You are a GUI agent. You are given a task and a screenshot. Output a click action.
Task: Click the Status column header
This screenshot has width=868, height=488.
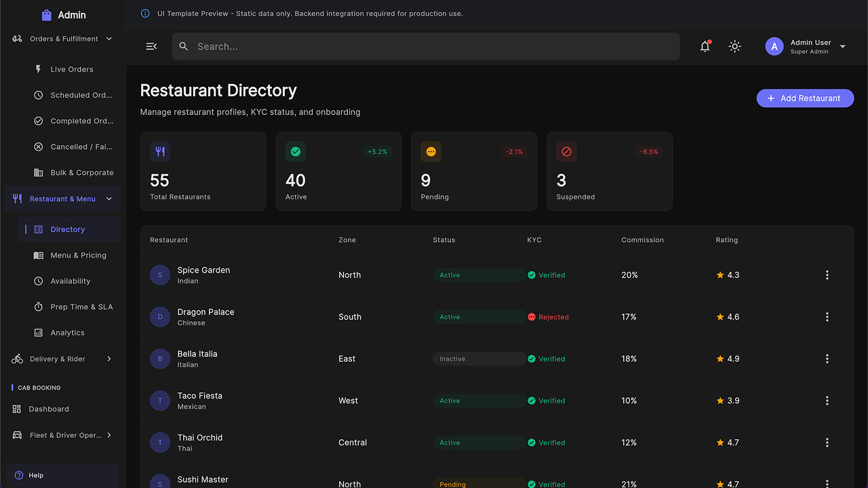pyautogui.click(x=444, y=240)
